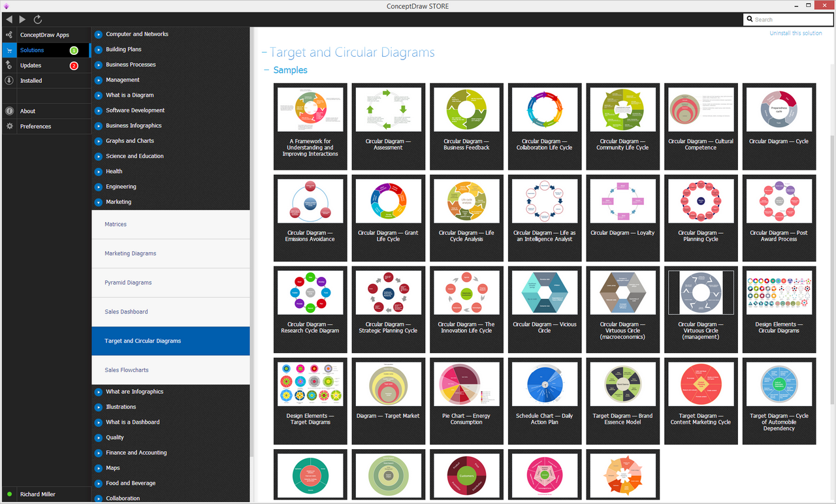The image size is (836, 504).
Task: Open Circular Diagram — Vicious Circle sample
Action: coord(545,309)
